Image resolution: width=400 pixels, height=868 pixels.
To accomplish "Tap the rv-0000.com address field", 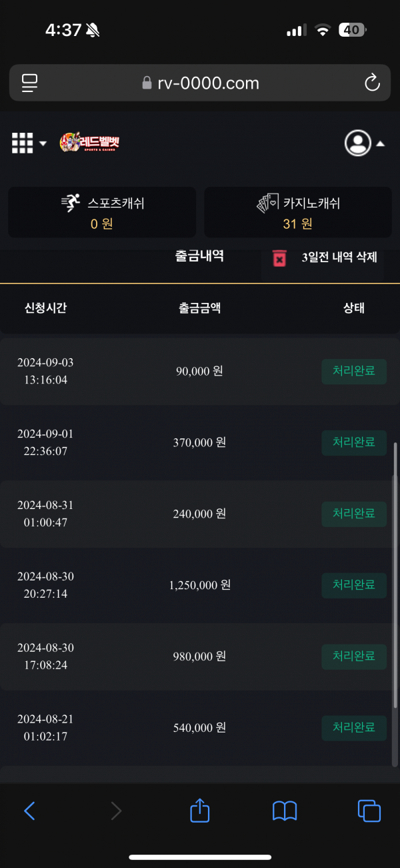I will pos(200,83).
